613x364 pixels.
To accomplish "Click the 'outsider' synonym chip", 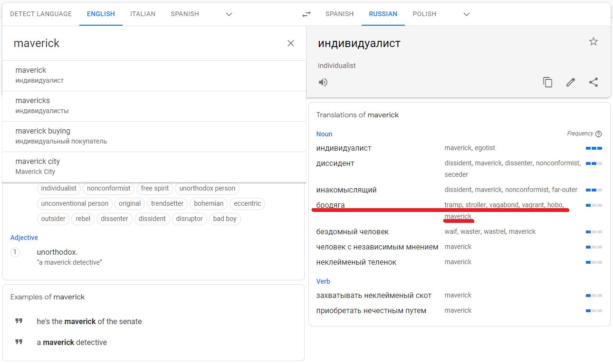I will pos(53,219).
